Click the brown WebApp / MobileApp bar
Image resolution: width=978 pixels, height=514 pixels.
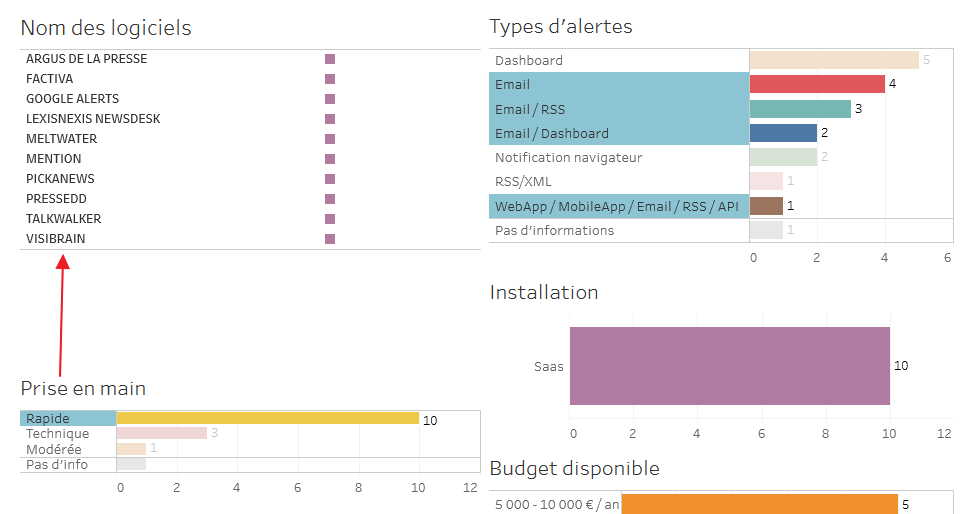coord(766,206)
